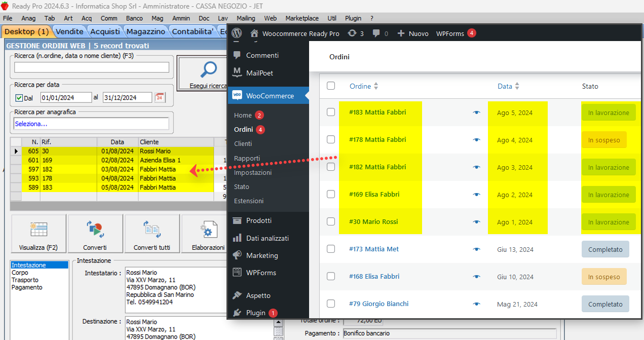Open the Anag menu
The height and width of the screenshot is (340, 644).
[28, 18]
